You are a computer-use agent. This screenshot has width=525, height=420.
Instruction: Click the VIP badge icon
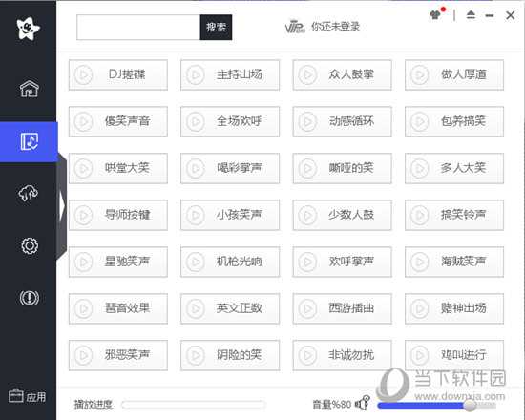[295, 27]
